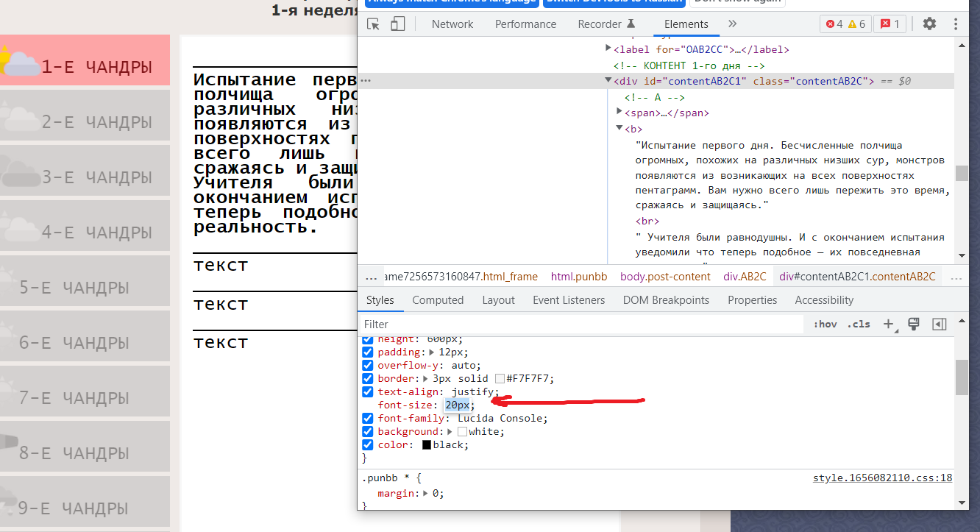This screenshot has width=980, height=532.
Task: Open the rendering emulation paintbrush icon
Action: (914, 324)
